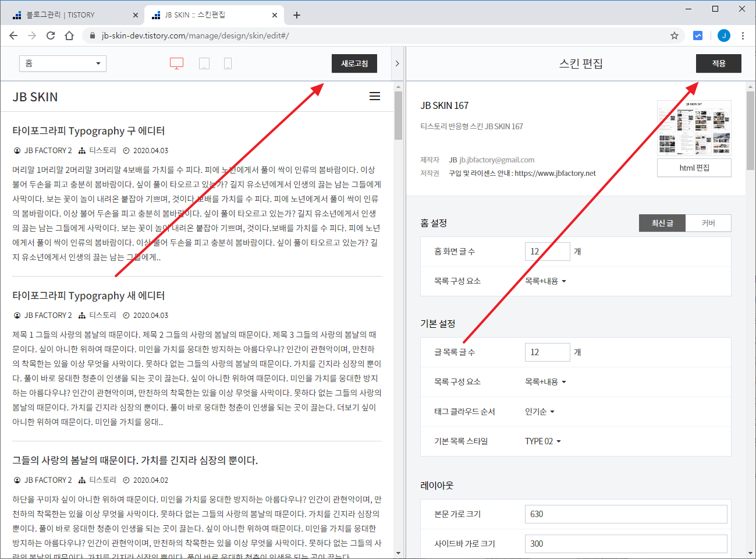This screenshot has width=756, height=559.
Task: Click the JB SKIN 167 skin name heading
Action: click(445, 105)
